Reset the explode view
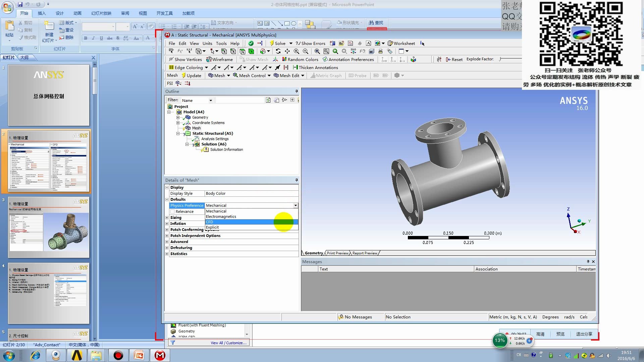This screenshot has width=644, height=362. pos(454,59)
